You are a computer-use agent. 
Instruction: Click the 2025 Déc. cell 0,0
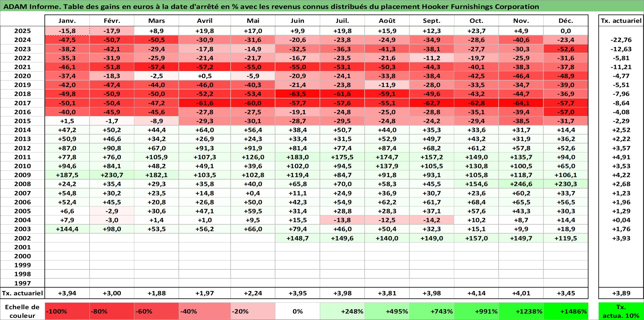[566, 31]
